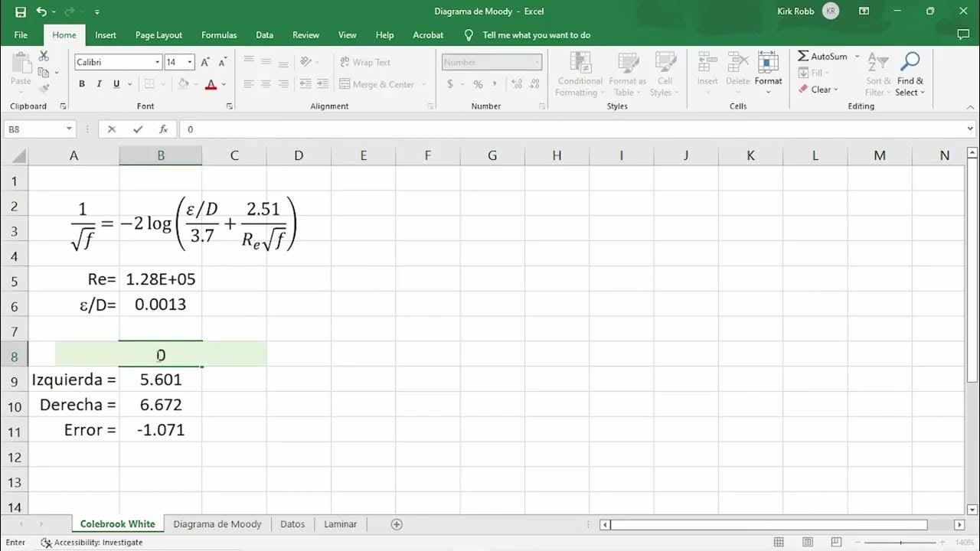Viewport: 980px width, 551px height.
Task: Open the Datos sheet tab
Action: pos(292,524)
